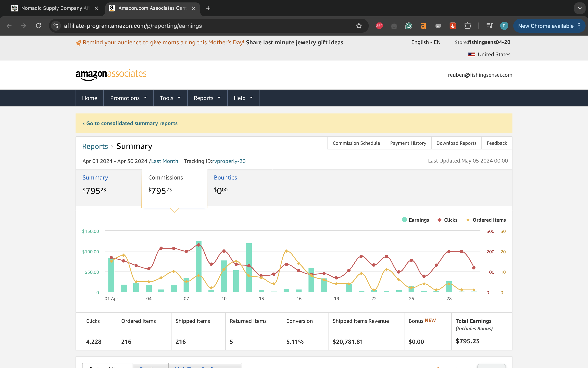Click the Clicks total 4,228

pos(94,342)
